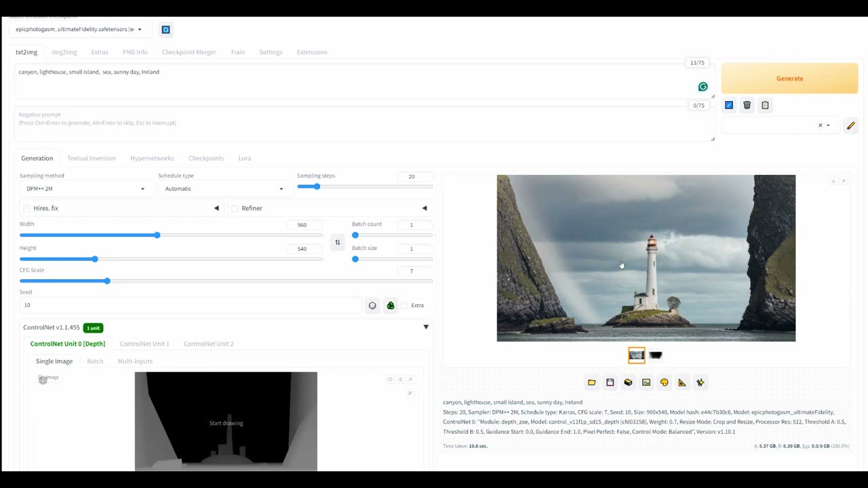Randomize seed with the dice icon

tap(372, 306)
